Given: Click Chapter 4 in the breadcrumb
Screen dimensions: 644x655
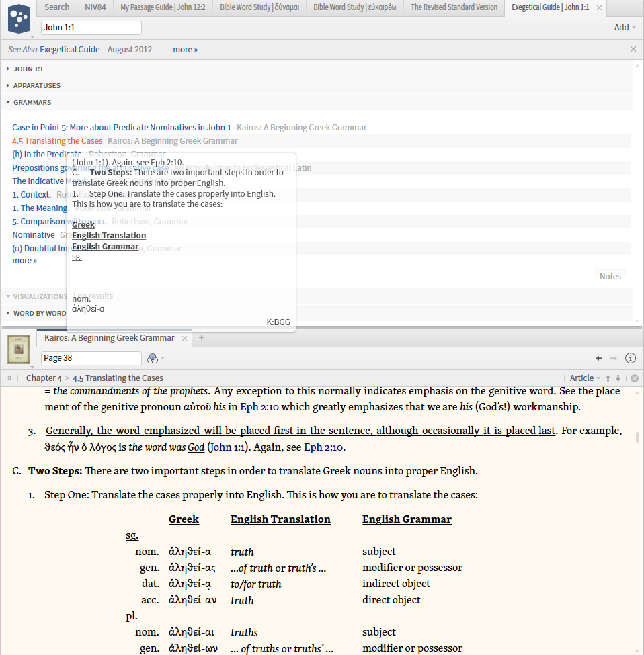Looking at the screenshot, I should (44, 378).
